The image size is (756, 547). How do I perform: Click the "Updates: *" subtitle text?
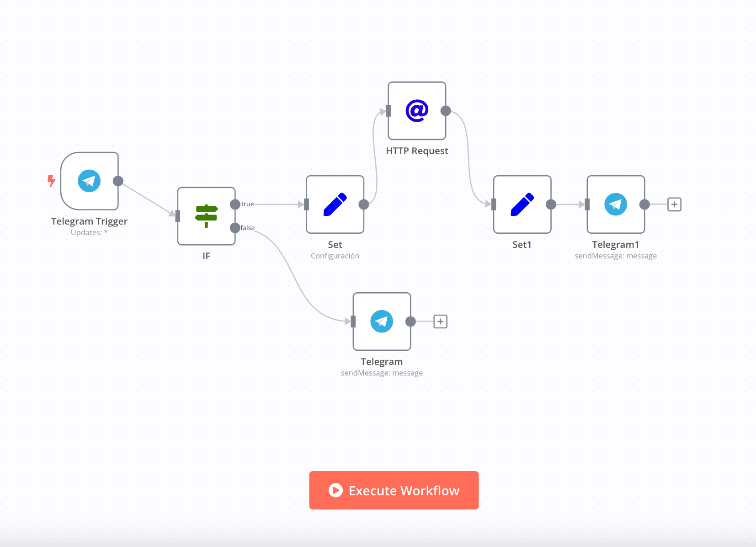click(x=89, y=232)
